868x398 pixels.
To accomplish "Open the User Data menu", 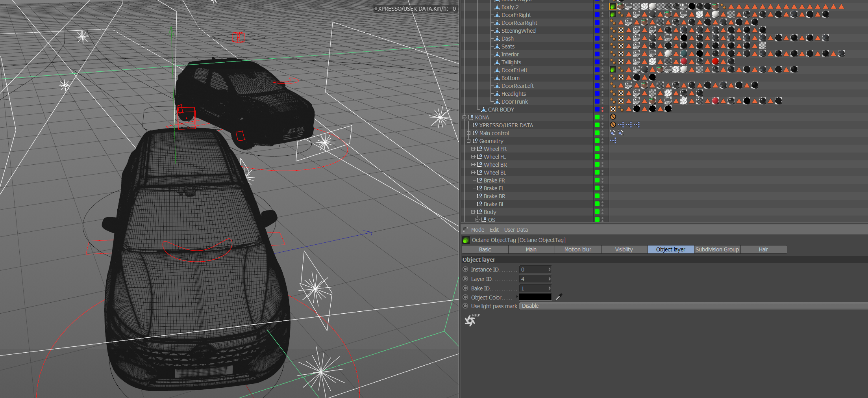I will pos(516,230).
